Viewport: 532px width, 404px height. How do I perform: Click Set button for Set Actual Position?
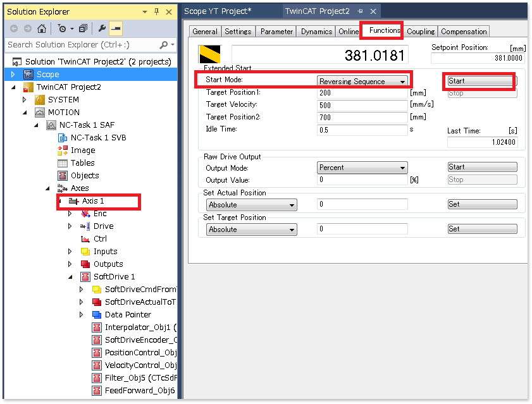click(483, 204)
